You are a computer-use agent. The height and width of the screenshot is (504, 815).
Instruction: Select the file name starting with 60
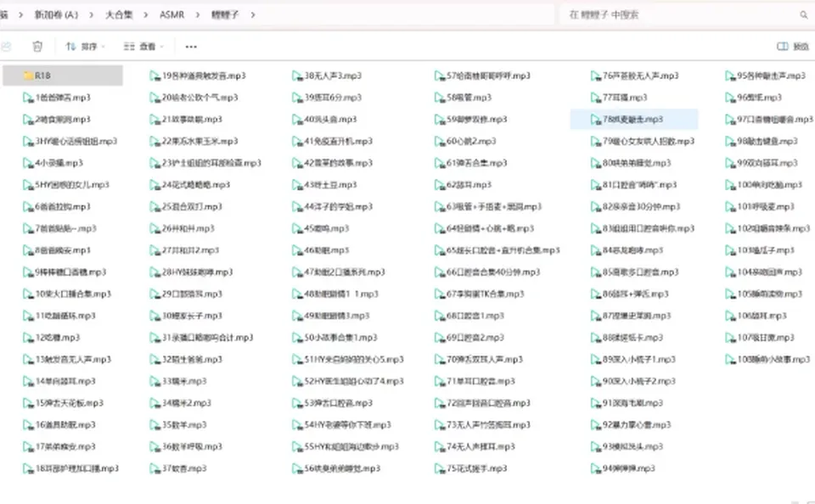tap(471, 142)
